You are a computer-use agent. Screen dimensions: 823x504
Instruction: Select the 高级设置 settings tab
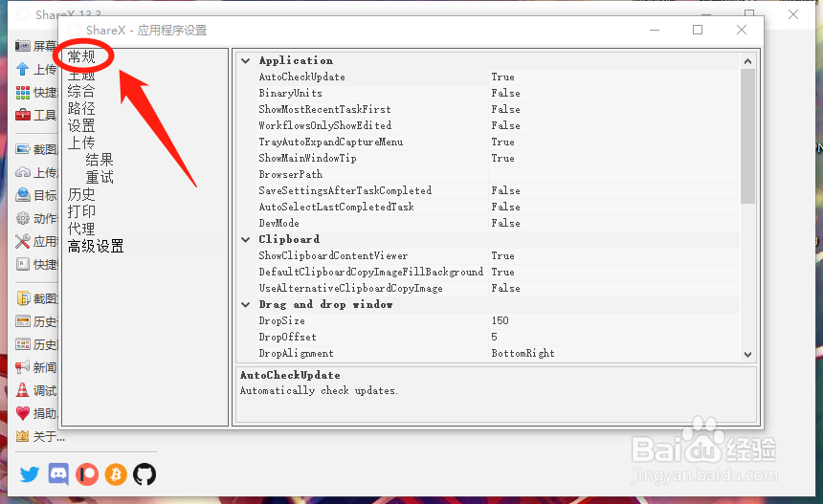[x=96, y=247]
